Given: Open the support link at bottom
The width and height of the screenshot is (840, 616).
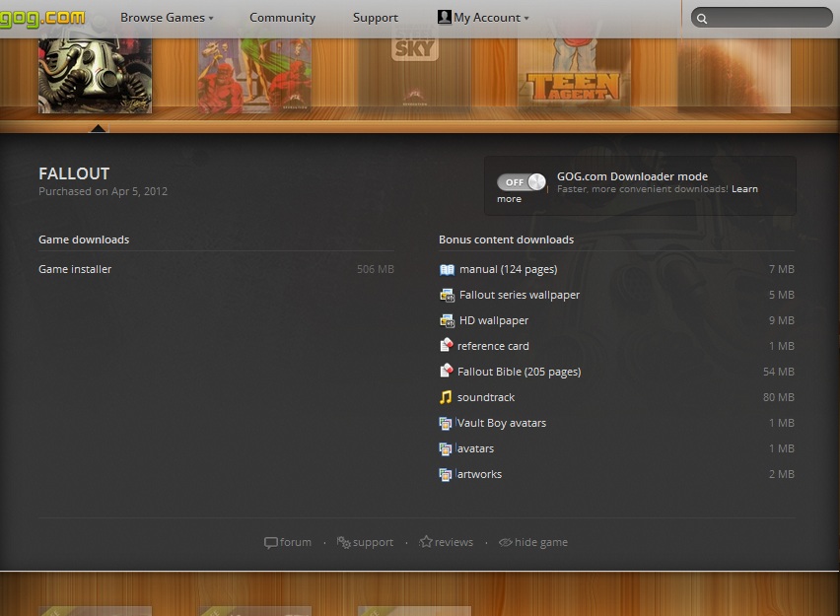Looking at the screenshot, I should pyautogui.click(x=373, y=543).
